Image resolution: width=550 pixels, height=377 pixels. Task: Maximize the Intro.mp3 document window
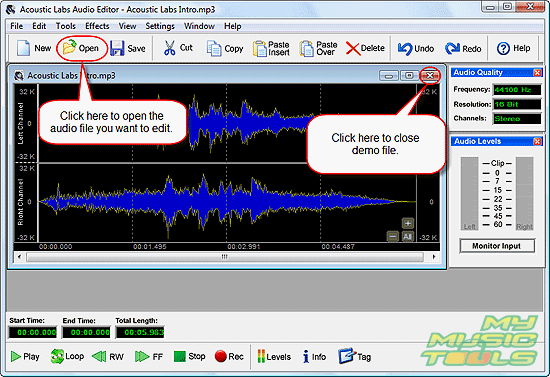tap(409, 75)
